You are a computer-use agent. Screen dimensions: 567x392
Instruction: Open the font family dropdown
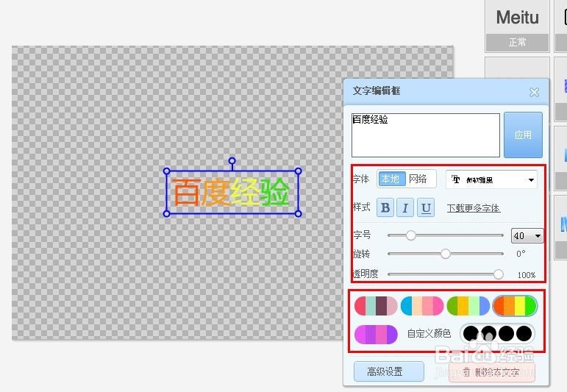[x=491, y=179]
